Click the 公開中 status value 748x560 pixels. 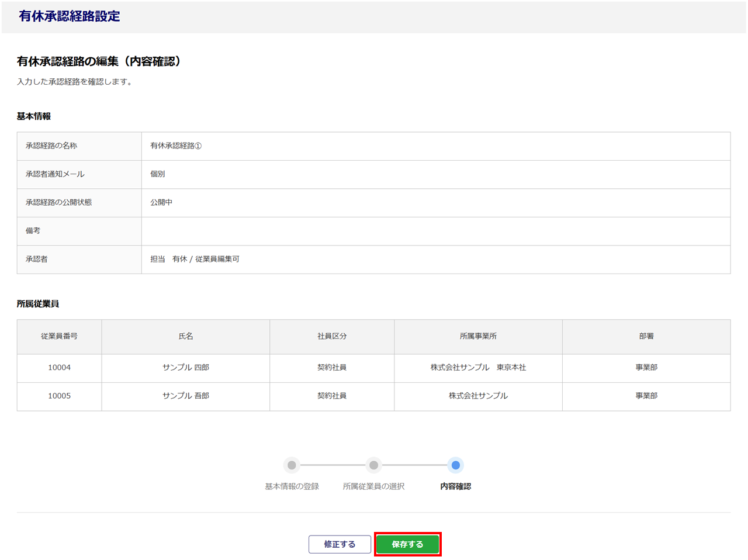click(161, 202)
